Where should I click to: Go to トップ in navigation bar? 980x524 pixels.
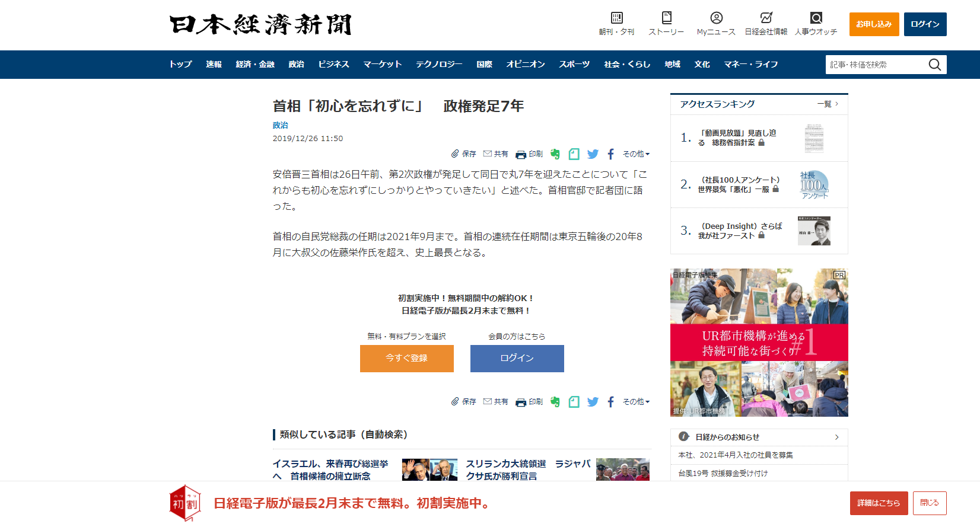click(180, 65)
